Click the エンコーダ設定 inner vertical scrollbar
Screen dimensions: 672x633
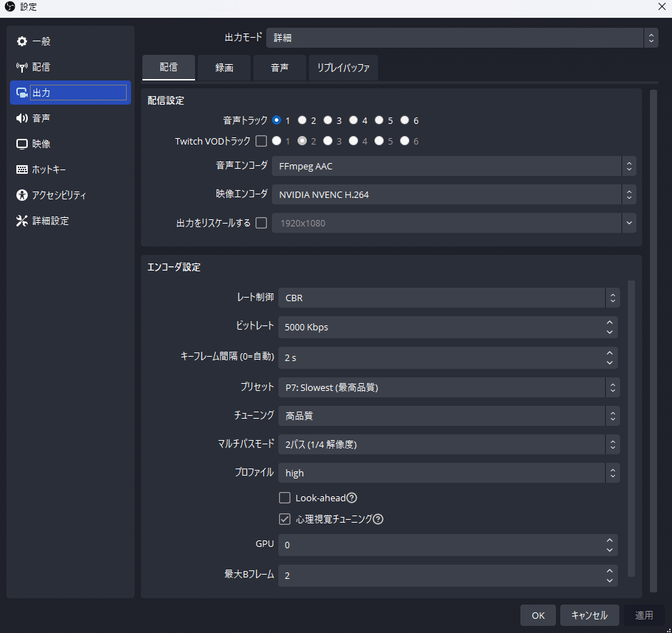[x=631, y=429]
